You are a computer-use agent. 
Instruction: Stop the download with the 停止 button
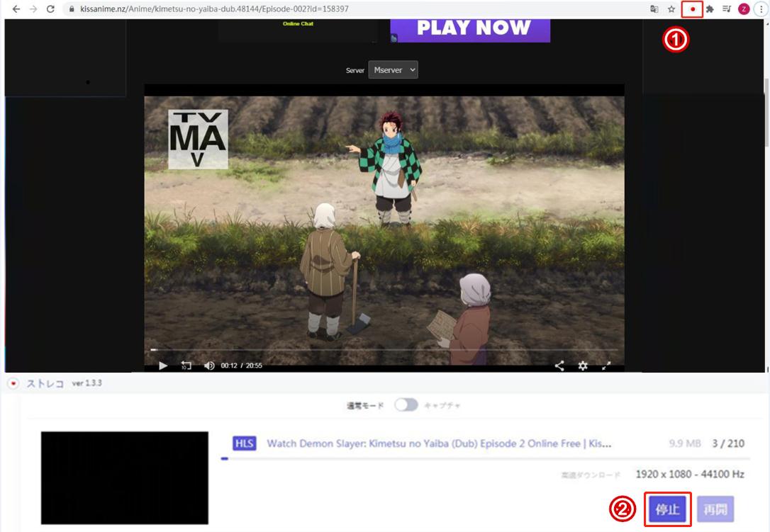pyautogui.click(x=667, y=509)
